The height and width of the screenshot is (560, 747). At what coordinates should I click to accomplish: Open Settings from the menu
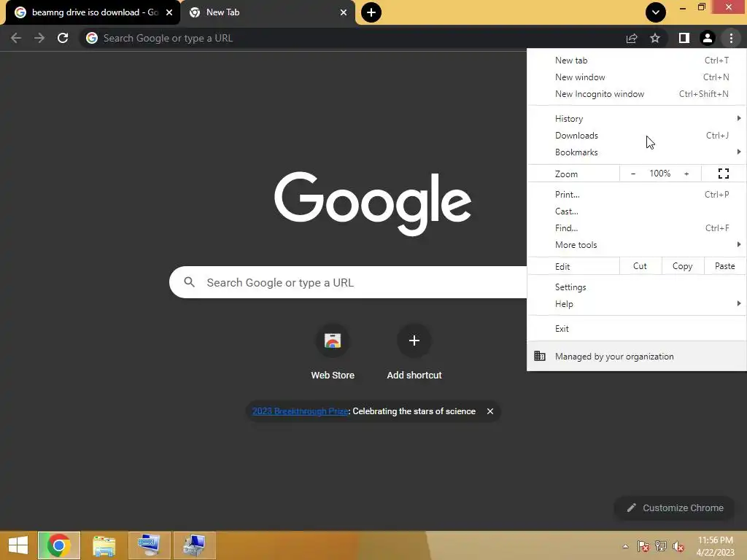coord(636,287)
